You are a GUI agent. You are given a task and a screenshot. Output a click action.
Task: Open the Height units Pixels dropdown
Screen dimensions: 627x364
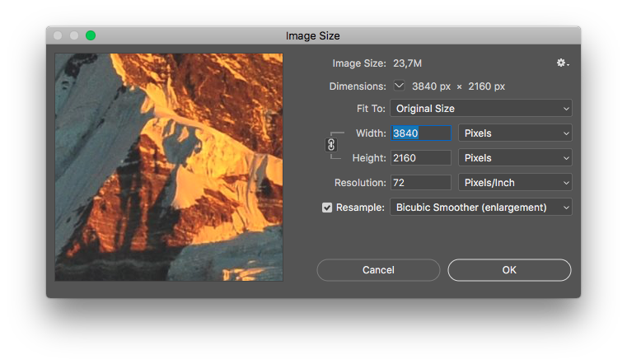click(x=515, y=158)
